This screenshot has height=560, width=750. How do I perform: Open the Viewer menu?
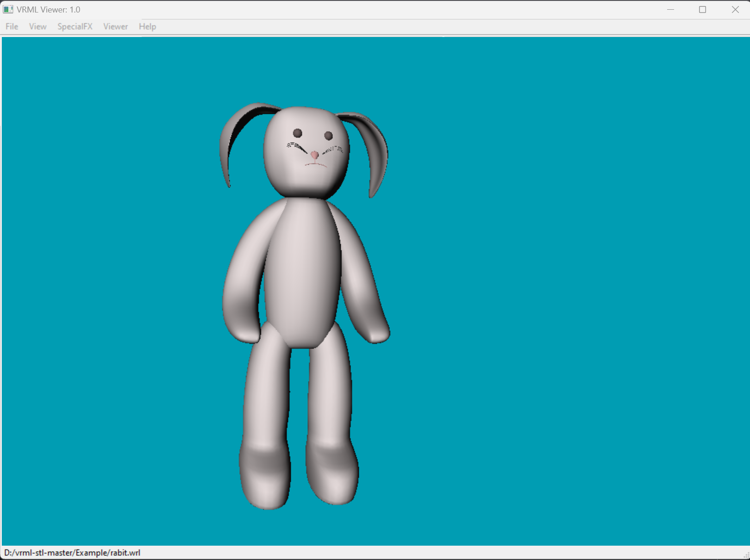pyautogui.click(x=115, y=26)
